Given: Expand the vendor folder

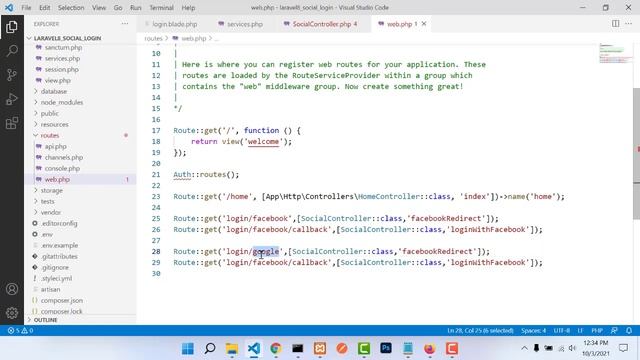Looking at the screenshot, I should click(x=51, y=213).
